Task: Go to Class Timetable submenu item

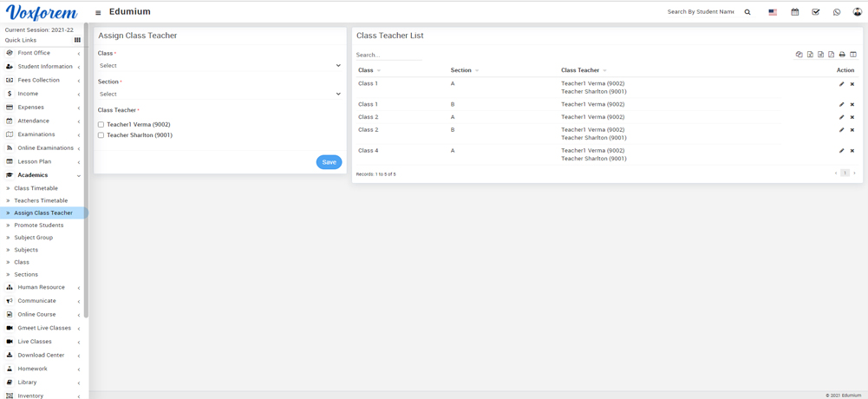Action: coord(36,188)
